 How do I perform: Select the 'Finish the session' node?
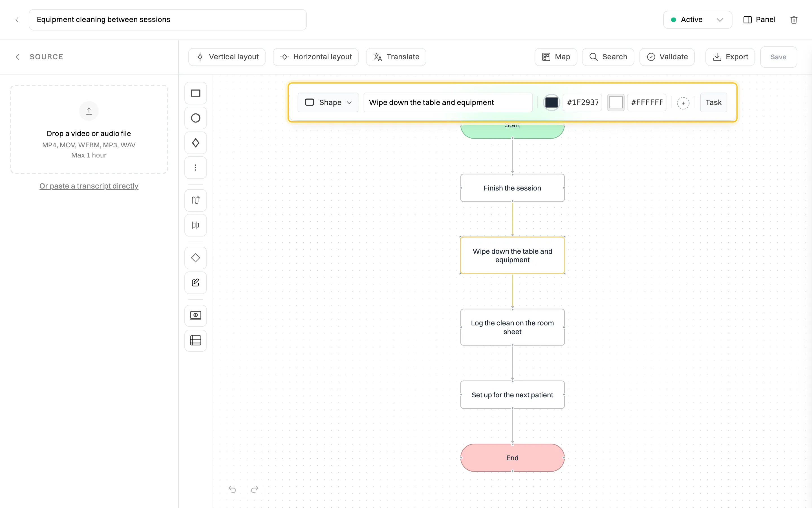point(512,188)
